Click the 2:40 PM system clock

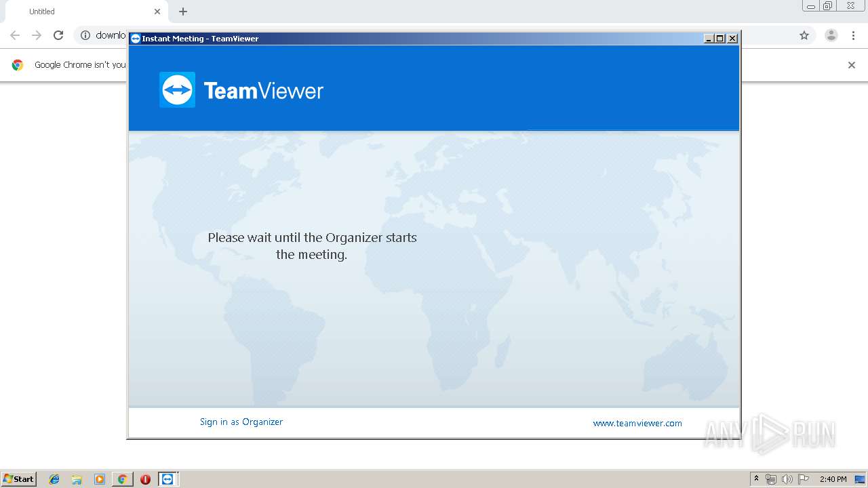(x=833, y=479)
